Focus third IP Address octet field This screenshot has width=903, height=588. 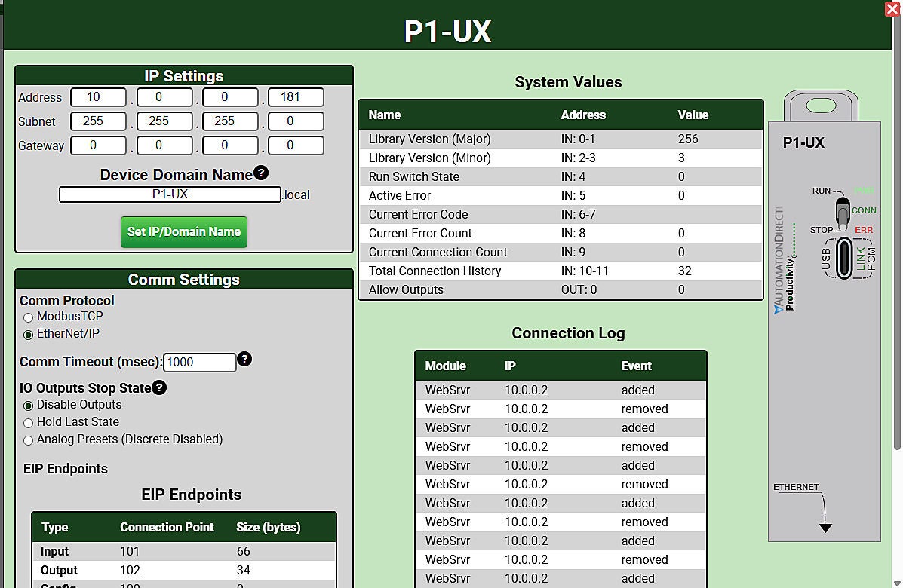pyautogui.click(x=230, y=97)
